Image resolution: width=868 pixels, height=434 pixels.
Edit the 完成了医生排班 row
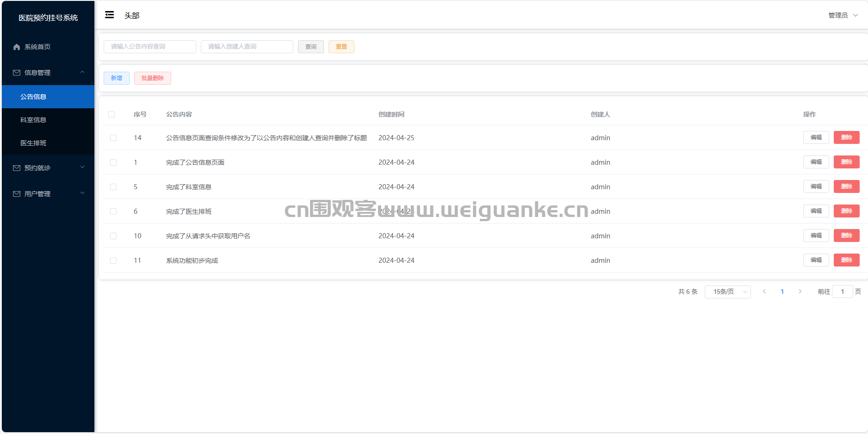tap(816, 211)
